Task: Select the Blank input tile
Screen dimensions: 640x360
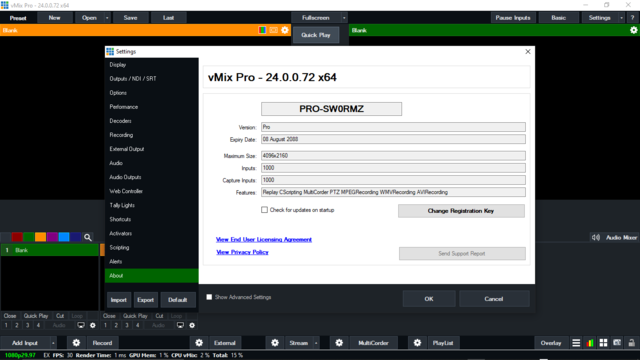Action: point(49,250)
